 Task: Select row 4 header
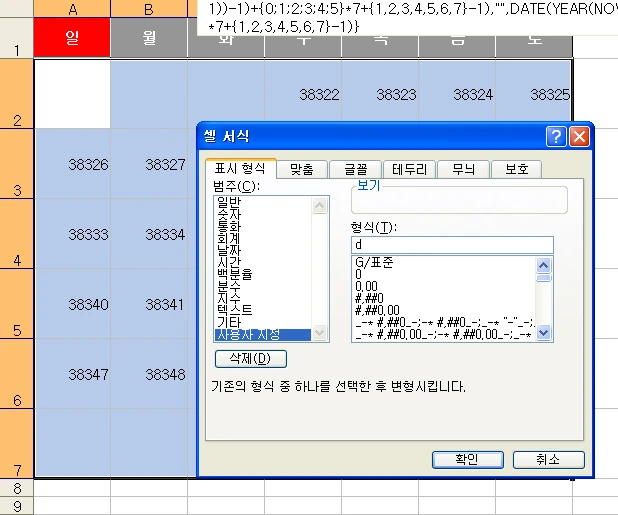(x=17, y=234)
